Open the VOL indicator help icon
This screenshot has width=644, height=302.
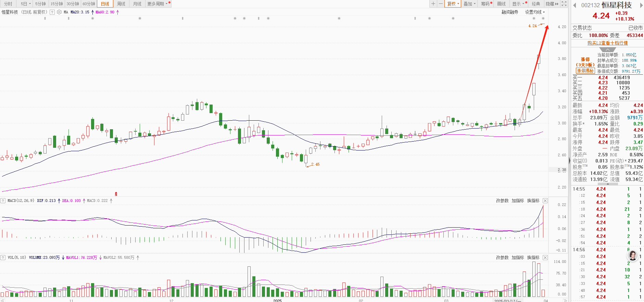click(x=3, y=257)
